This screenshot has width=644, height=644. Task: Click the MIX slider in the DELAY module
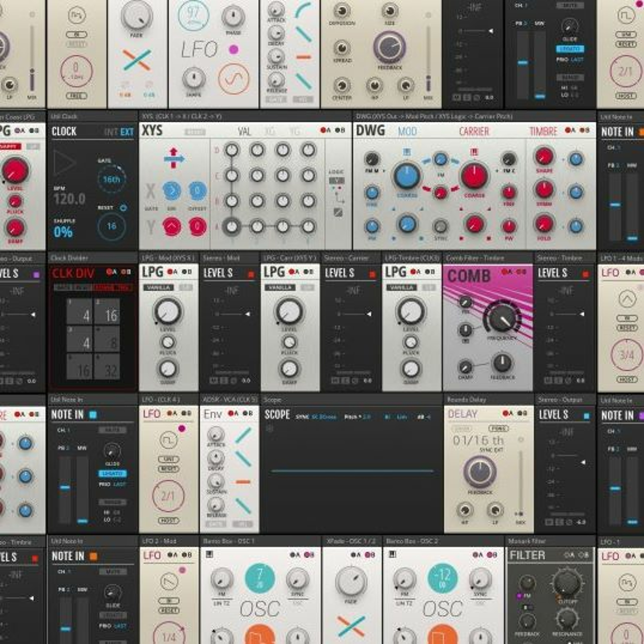coord(520,483)
